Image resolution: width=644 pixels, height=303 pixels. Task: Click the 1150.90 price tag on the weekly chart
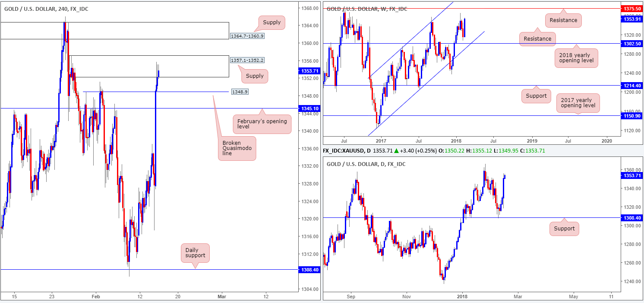tap(631, 116)
